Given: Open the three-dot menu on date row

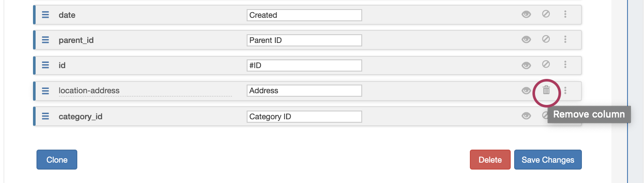Looking at the screenshot, I should 565,15.
